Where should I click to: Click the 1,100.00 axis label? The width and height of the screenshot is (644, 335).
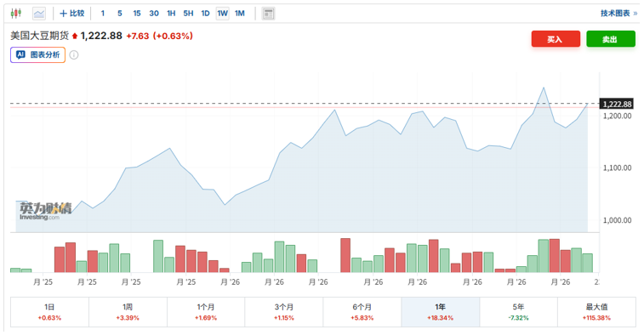pyautogui.click(x=617, y=167)
